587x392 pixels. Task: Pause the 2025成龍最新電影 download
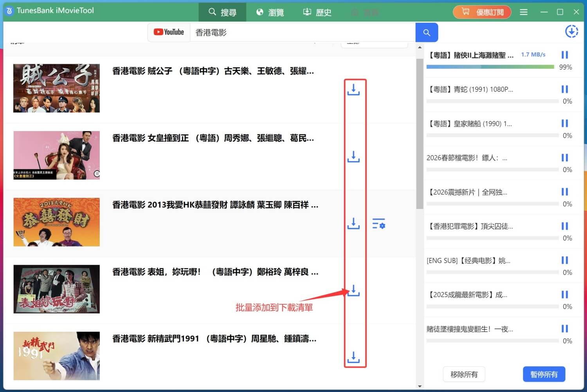(x=565, y=295)
